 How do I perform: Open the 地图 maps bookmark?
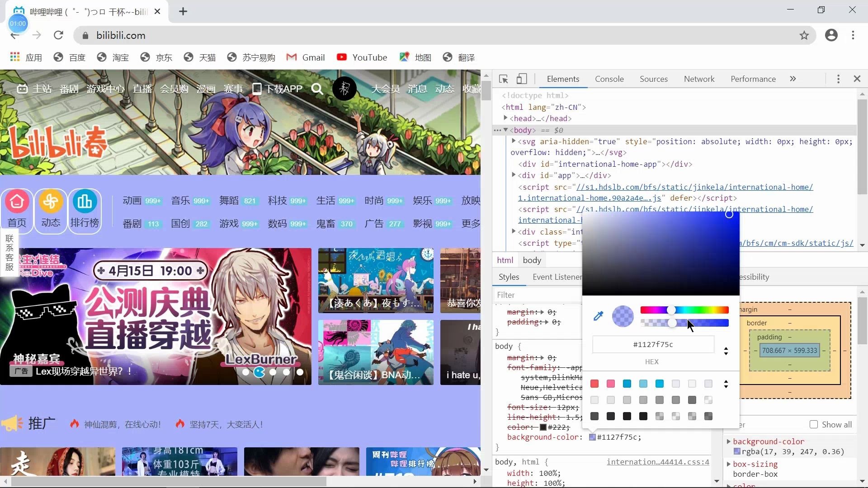coord(415,57)
